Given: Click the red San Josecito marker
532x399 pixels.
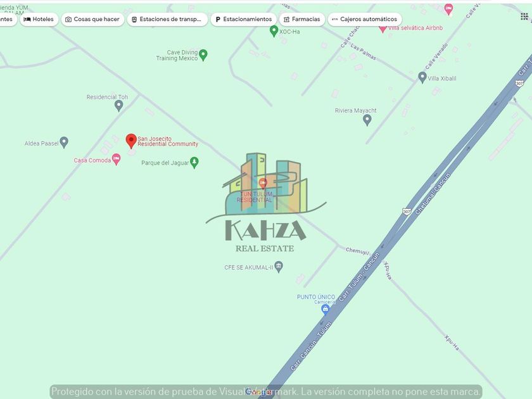Looking at the screenshot, I should coord(131,141).
